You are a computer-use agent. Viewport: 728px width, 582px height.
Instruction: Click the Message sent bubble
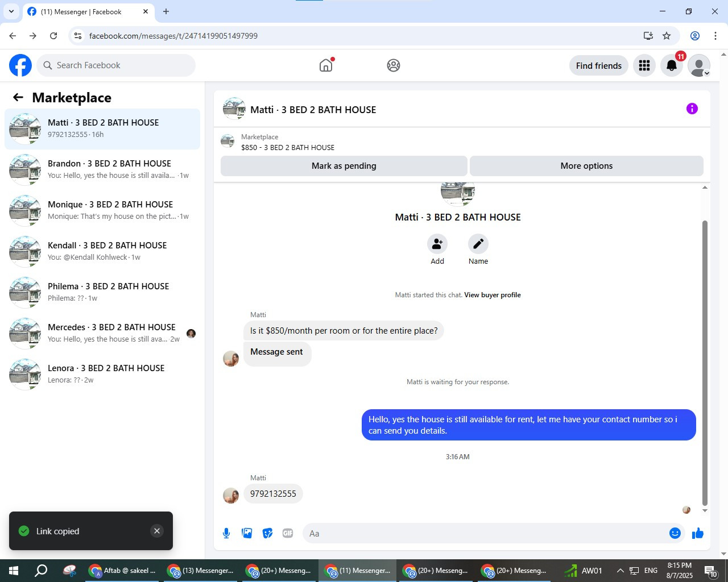pos(277,352)
